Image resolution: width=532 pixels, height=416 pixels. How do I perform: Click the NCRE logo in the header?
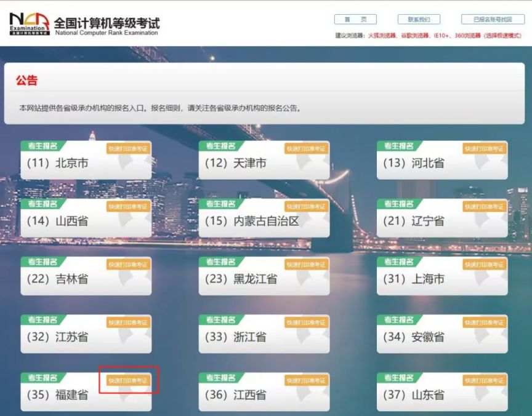(x=30, y=24)
